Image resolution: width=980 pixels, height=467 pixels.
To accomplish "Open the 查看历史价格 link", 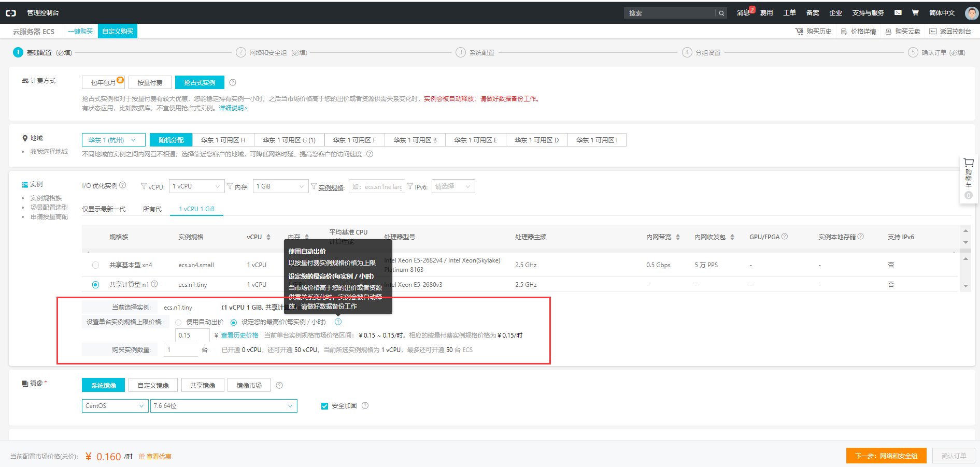I will tap(239, 335).
